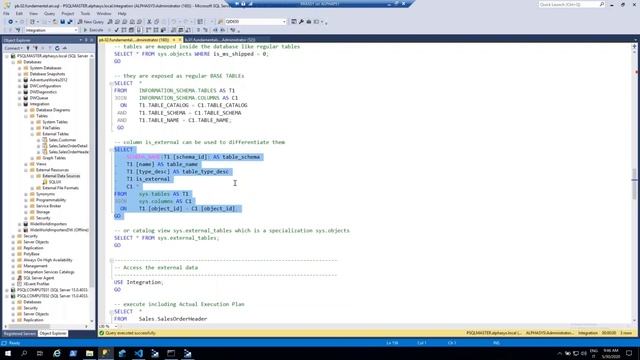Image resolution: width=640 pixels, height=360 pixels.
Task: Open Visual Studio Code from taskbar
Action: pyautogui.click(x=138, y=353)
